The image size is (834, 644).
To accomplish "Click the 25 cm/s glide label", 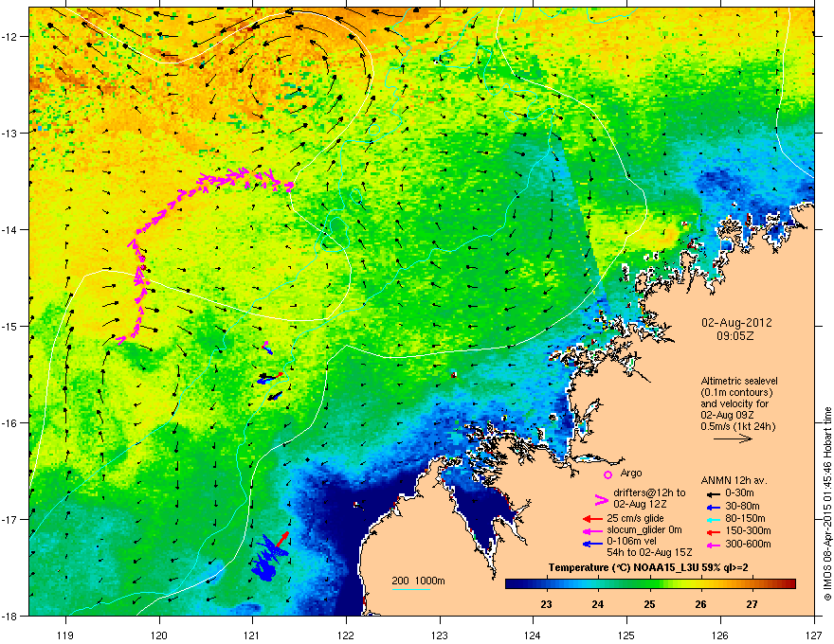I will click(x=635, y=518).
